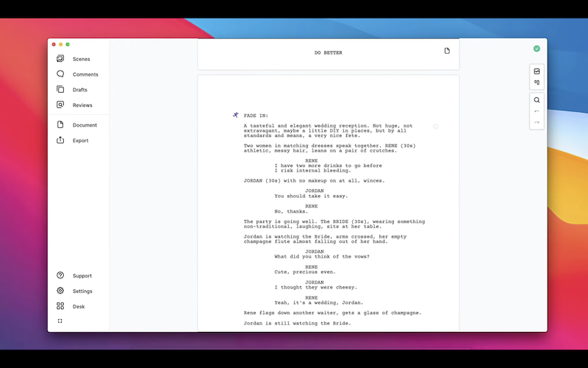Click the dialogue 'Cute, precious even.'
588x368 pixels.
coord(305,272)
